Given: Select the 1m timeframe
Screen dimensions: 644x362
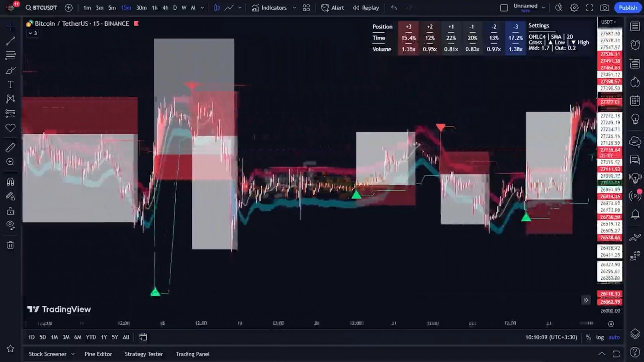Looking at the screenshot, I should click(87, 8).
